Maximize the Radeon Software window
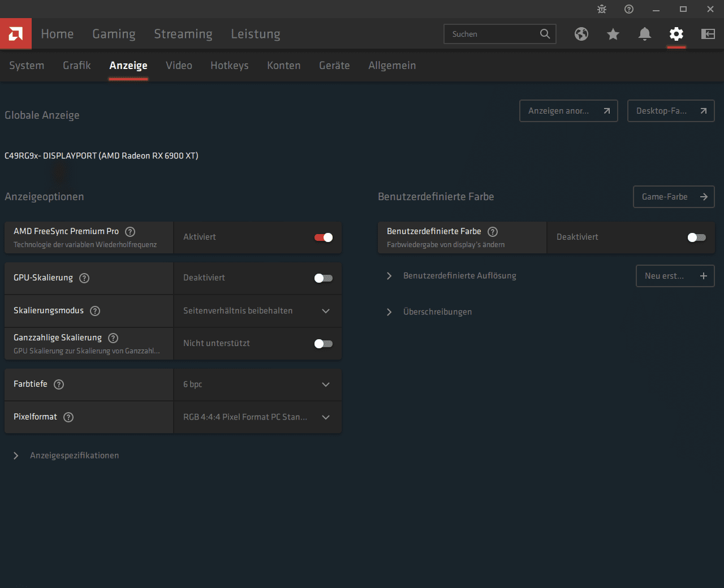Screen dimensions: 724x588 click(x=683, y=9)
